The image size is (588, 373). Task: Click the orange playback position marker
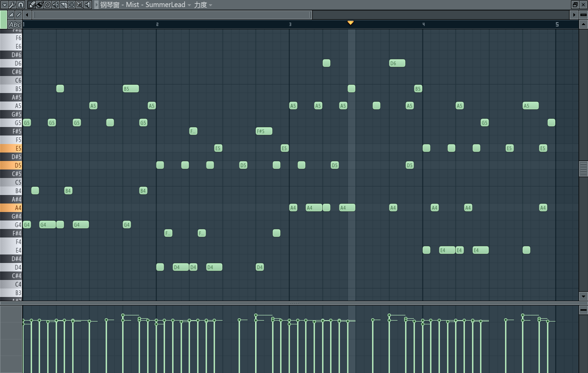coord(350,23)
